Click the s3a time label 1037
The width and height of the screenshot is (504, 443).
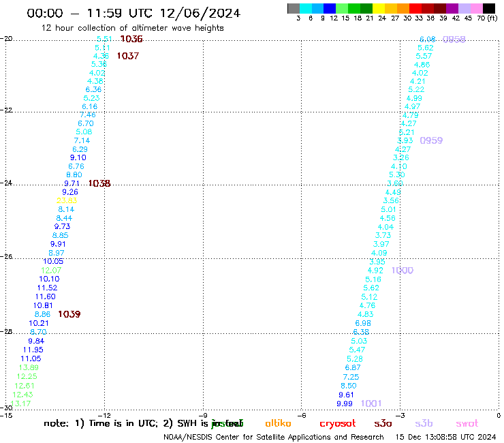tap(127, 56)
